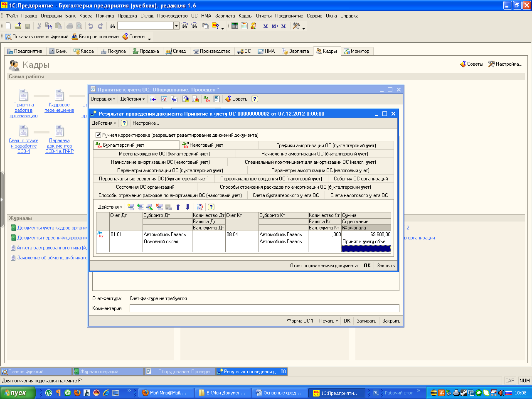Click the back arrow icon in document toolbar
The image size is (532, 399).
click(154, 99)
